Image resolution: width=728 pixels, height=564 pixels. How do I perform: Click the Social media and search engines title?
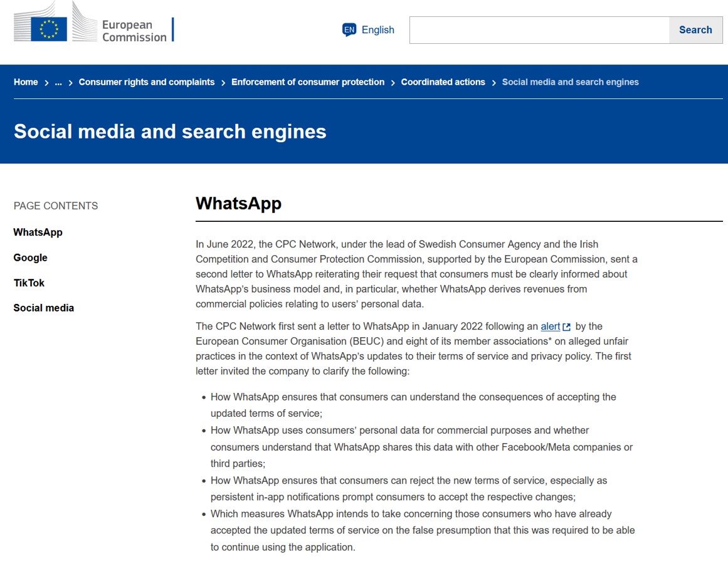(x=170, y=132)
